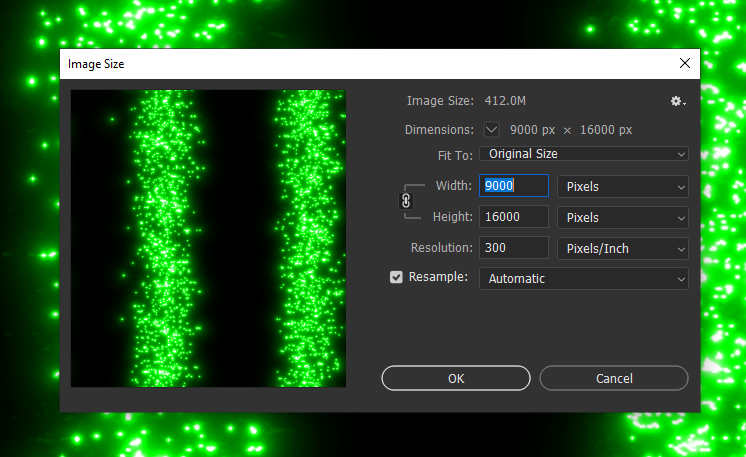Click the Fit To label
The image size is (746, 457).
tap(455, 156)
